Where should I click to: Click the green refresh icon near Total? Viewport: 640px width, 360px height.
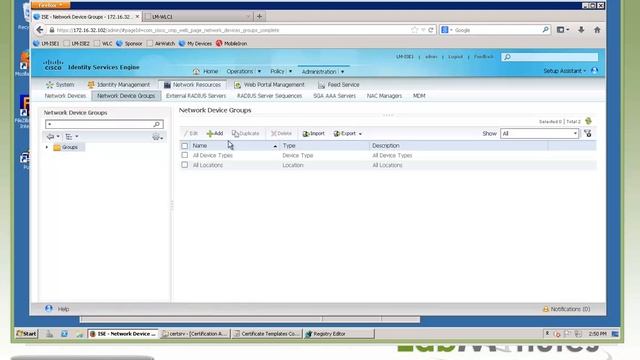(x=588, y=121)
